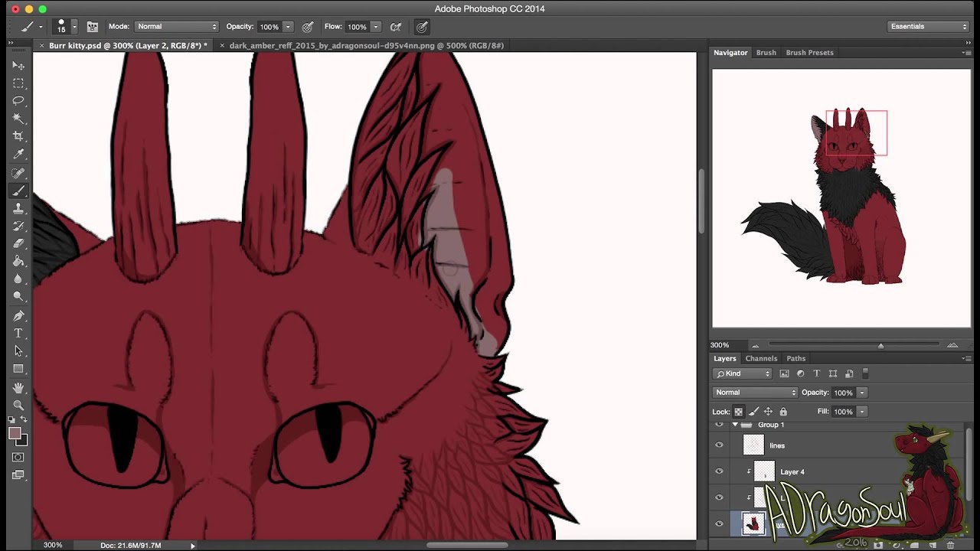Open the Flow slider dropdown
Viewport: 980px width, 551px height.
pos(376,27)
